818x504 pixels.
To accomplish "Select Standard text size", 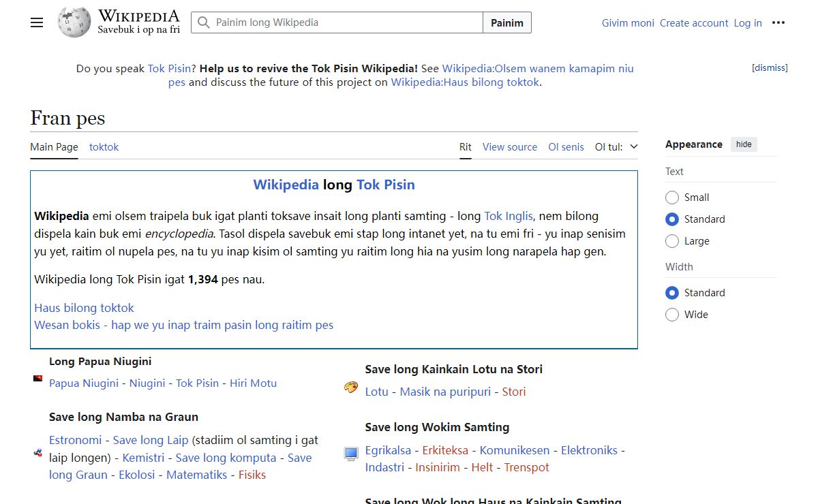I will 672,219.
